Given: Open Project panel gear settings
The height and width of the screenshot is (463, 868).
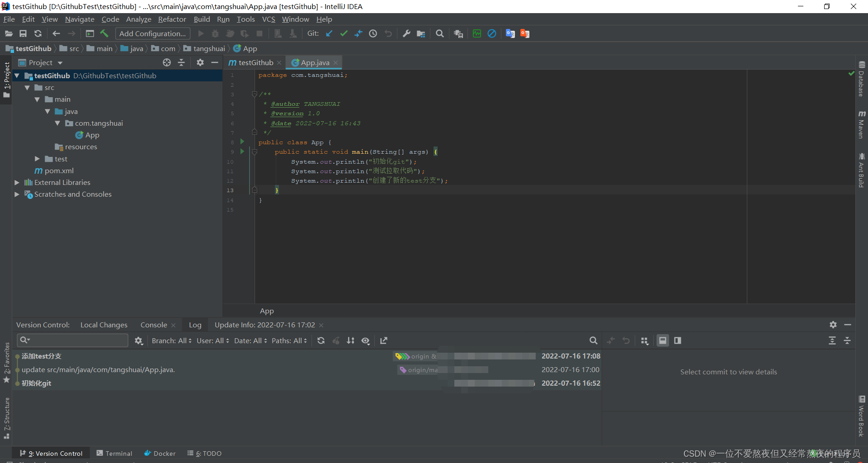Looking at the screenshot, I should (200, 62).
